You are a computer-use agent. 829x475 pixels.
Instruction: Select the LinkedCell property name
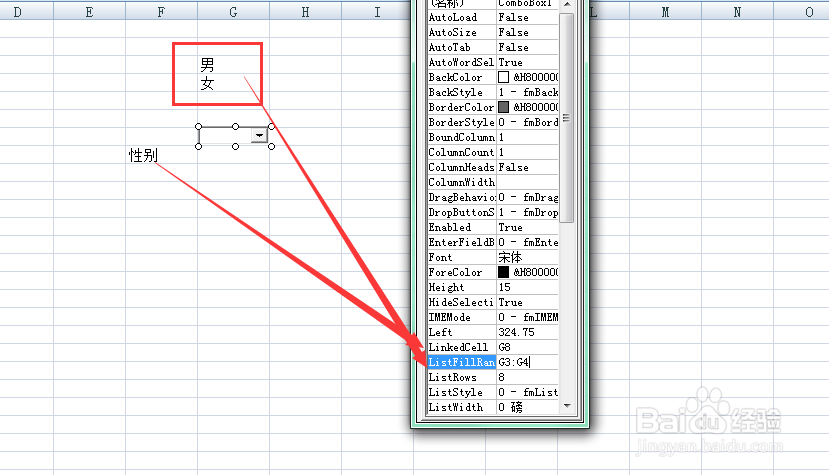point(462,348)
